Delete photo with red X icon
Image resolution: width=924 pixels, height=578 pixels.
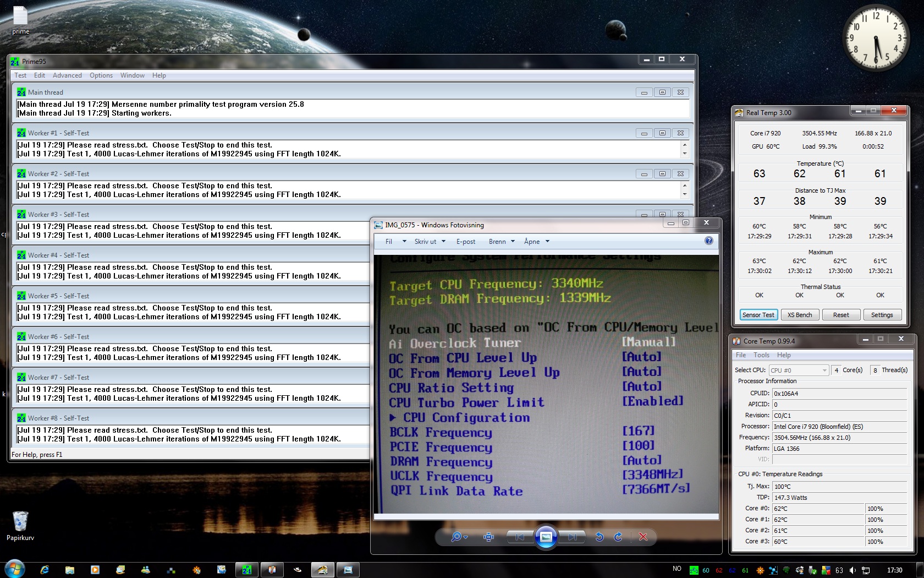pos(643,537)
